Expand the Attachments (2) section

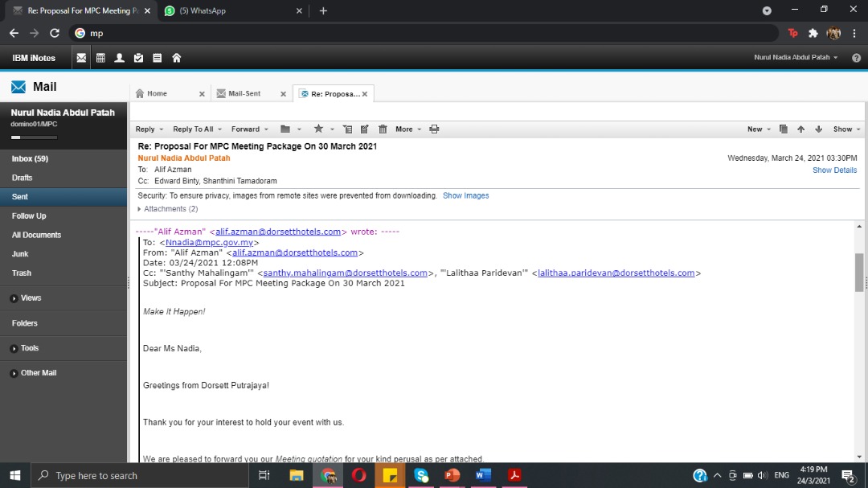[x=170, y=209]
